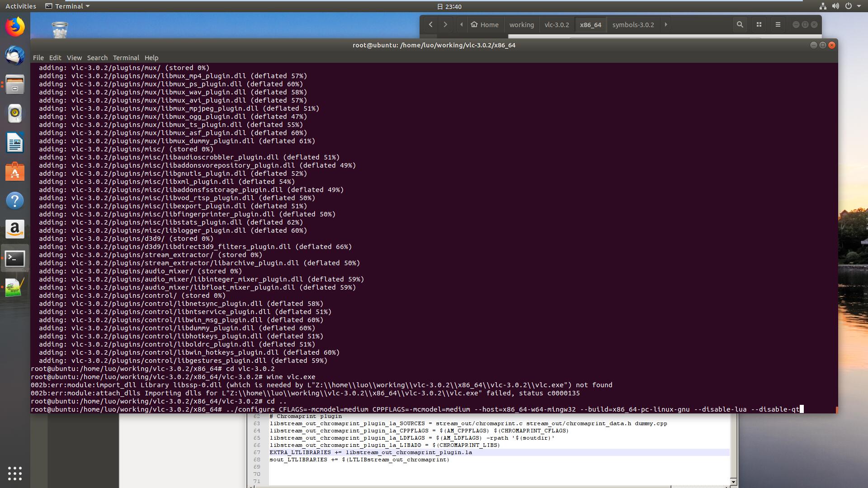Screen dimensions: 868x488
Task: Click '# Chromaprint plugin' comment in editor
Action: pyautogui.click(x=306, y=416)
